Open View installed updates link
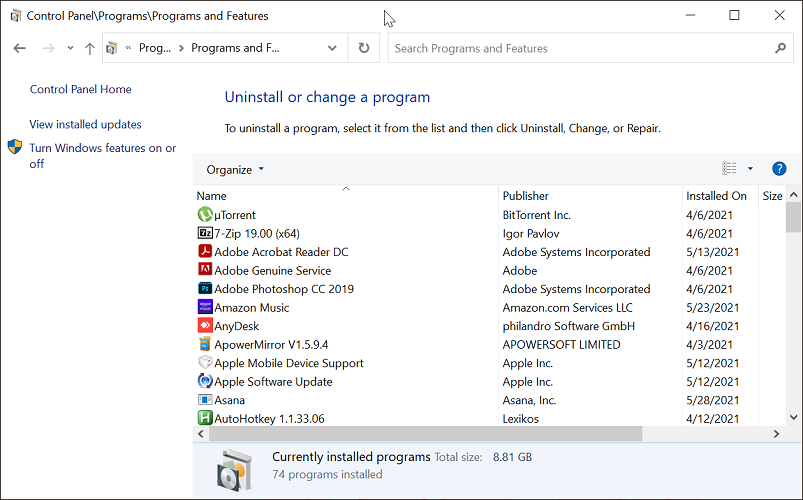This screenshot has width=803, height=500. pos(86,124)
